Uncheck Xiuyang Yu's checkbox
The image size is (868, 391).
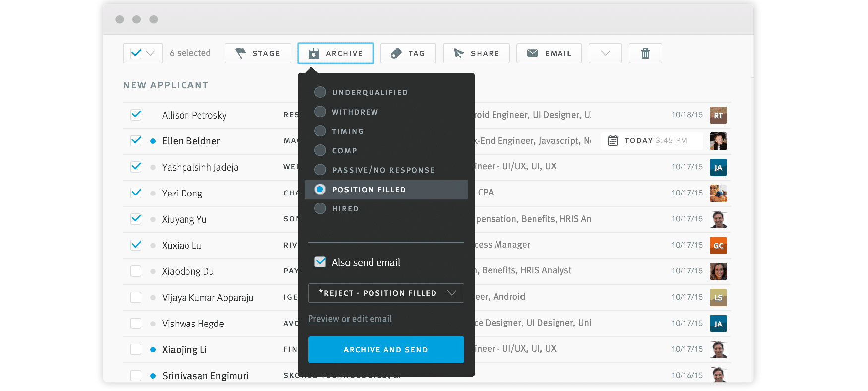pyautogui.click(x=136, y=219)
